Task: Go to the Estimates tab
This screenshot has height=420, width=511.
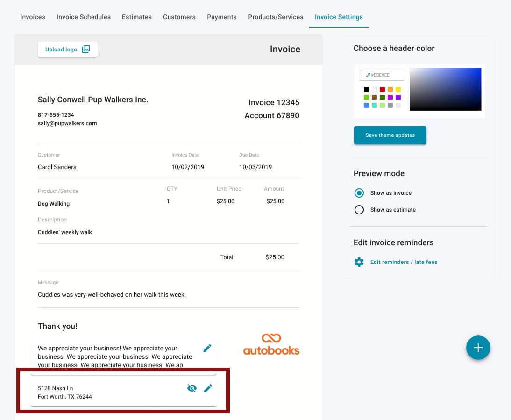Action: tap(136, 17)
